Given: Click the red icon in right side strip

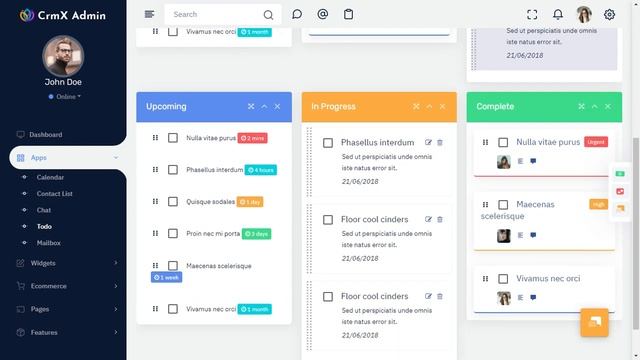Looking at the screenshot, I should (620, 191).
